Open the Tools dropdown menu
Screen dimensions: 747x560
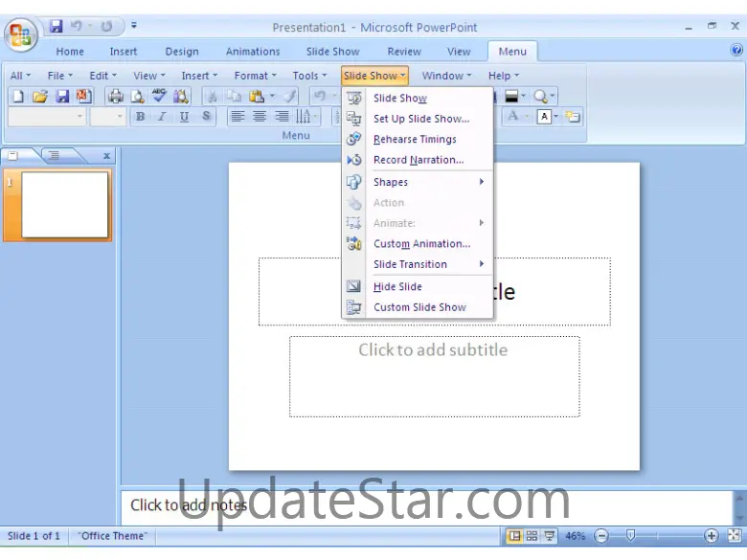click(309, 76)
